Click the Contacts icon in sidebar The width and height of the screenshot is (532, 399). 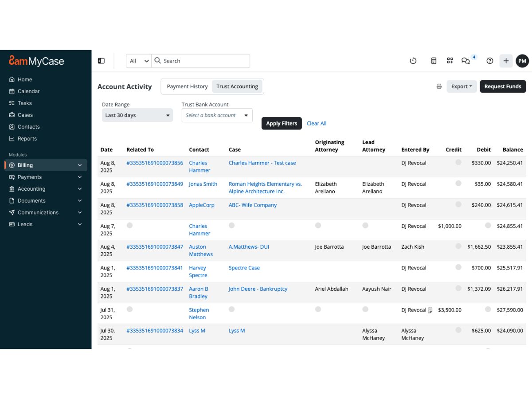[12, 127]
